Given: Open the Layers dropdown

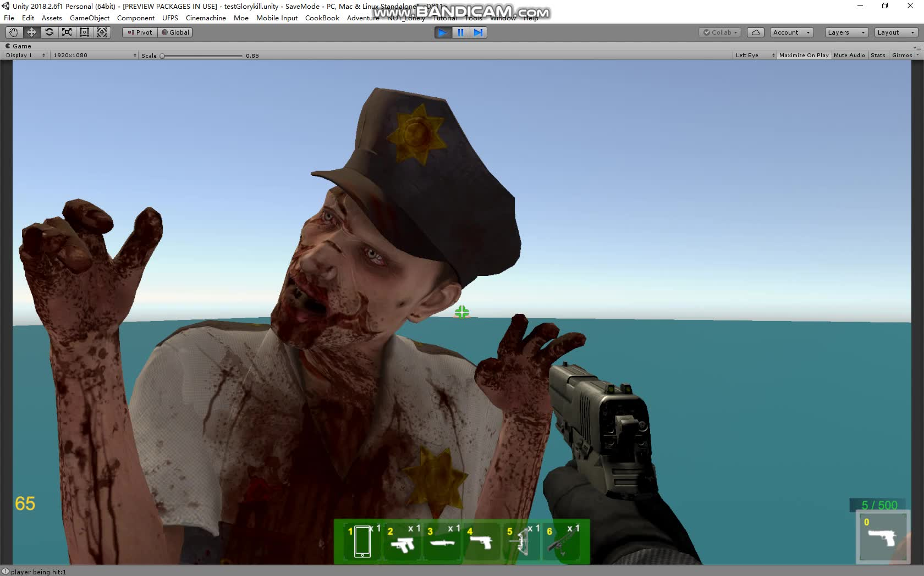Looking at the screenshot, I should 846,32.
